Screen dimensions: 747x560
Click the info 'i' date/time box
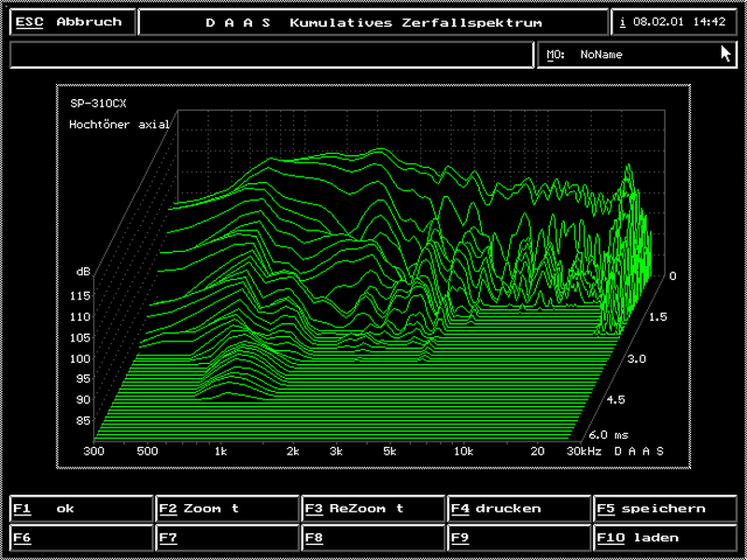[674, 22]
